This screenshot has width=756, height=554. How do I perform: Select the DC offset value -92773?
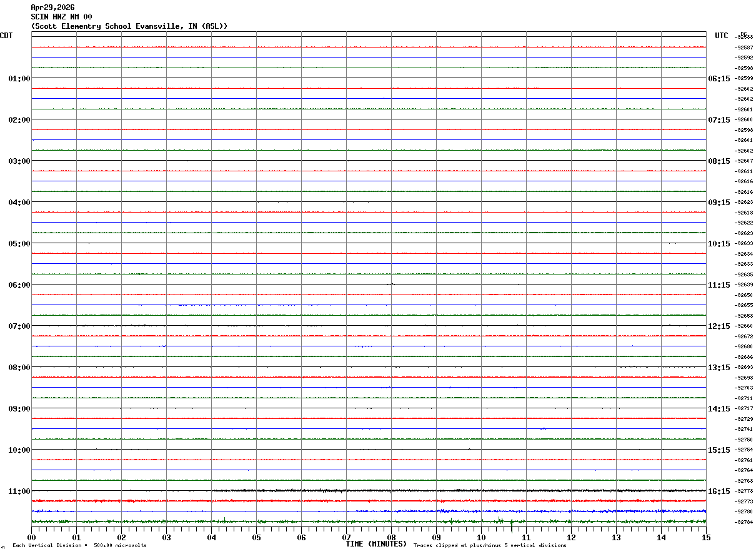(744, 501)
